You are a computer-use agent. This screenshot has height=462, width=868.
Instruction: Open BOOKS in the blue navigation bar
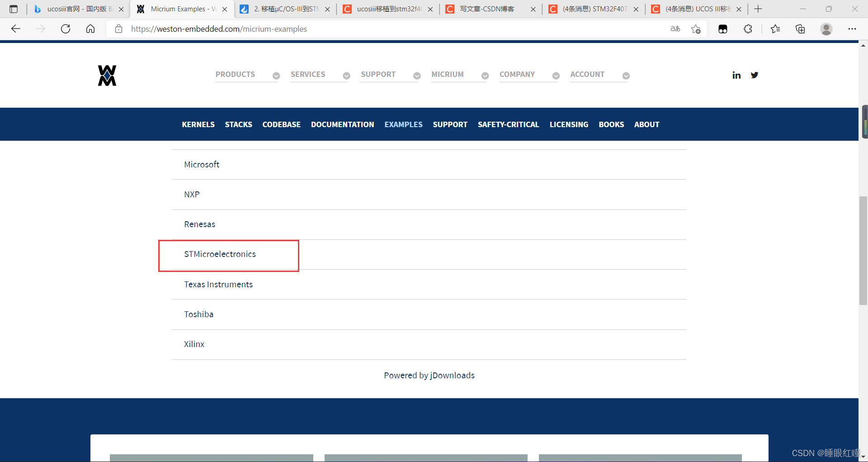pyautogui.click(x=611, y=124)
